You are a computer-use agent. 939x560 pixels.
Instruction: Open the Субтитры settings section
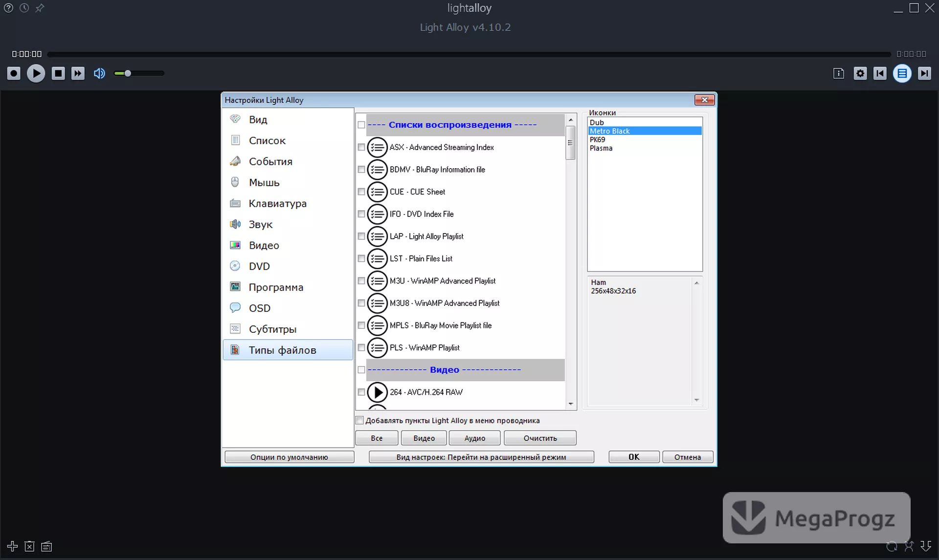pos(288,330)
